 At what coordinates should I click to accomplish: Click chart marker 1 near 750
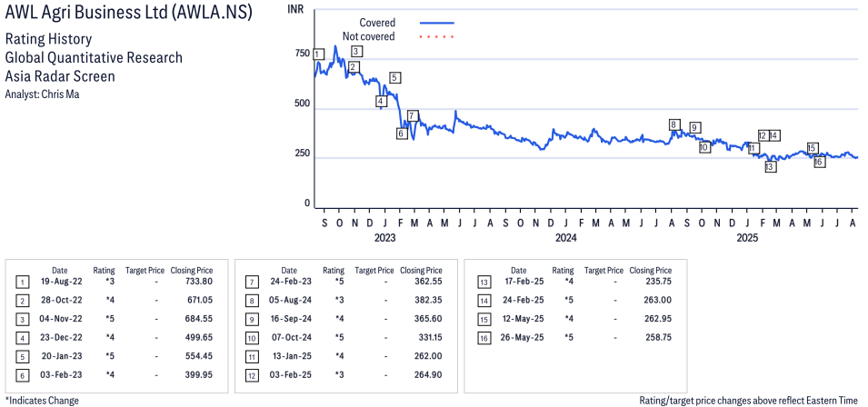click(318, 55)
